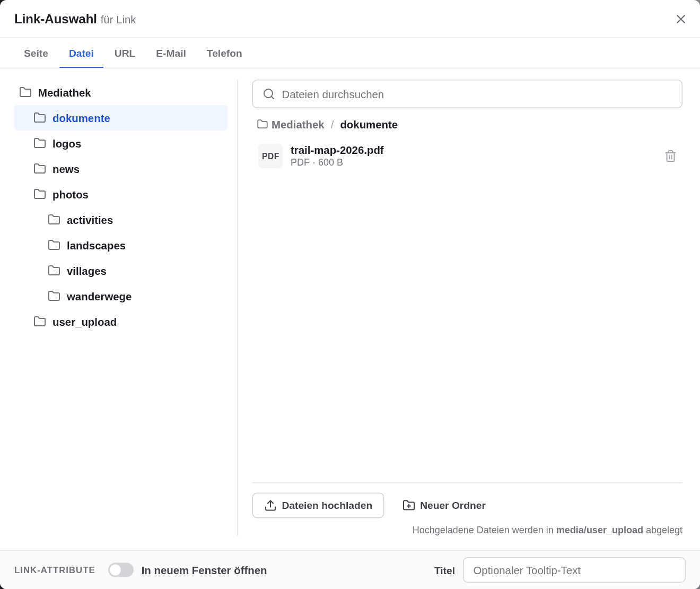Click the folder icon beside logos

[x=40, y=143]
